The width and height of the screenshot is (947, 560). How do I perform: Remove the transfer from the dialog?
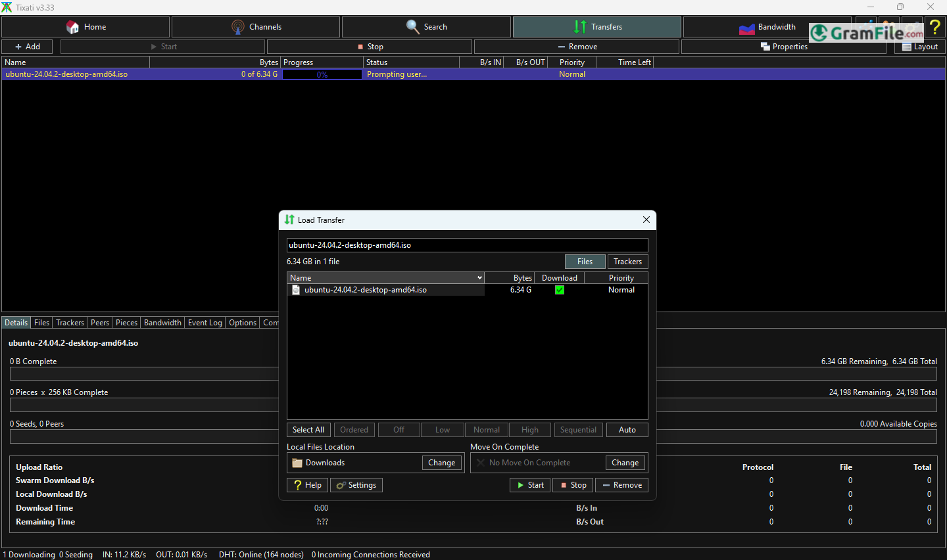click(621, 485)
